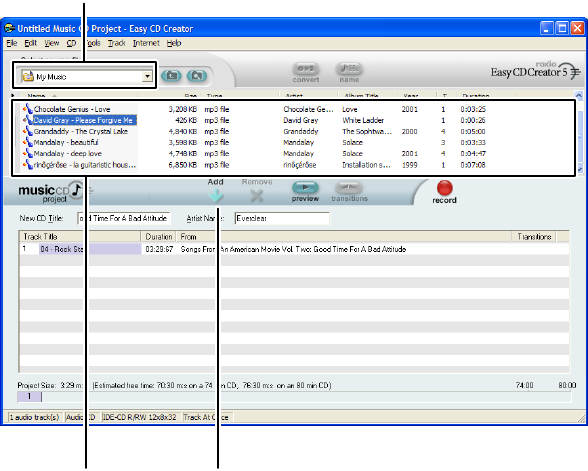The height and width of the screenshot is (471, 588).
Task: Click the year 2000 cell for Grandaddy
Action: click(409, 131)
